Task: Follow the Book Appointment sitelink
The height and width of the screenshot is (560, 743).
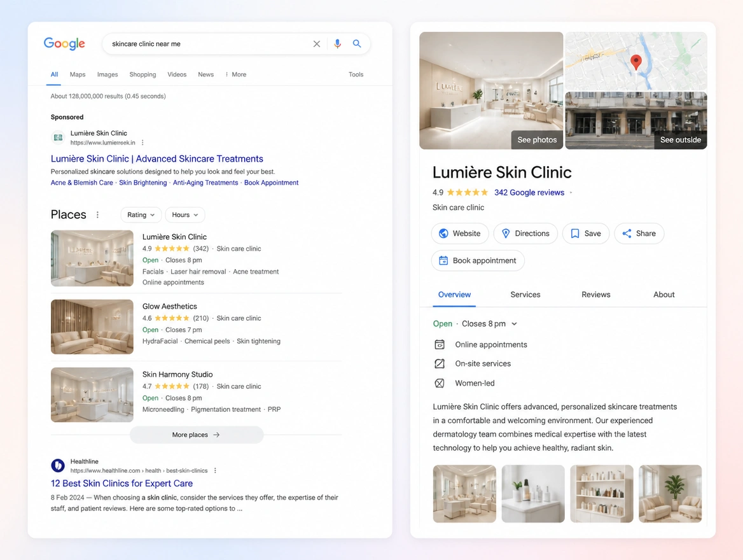Action: tap(271, 183)
